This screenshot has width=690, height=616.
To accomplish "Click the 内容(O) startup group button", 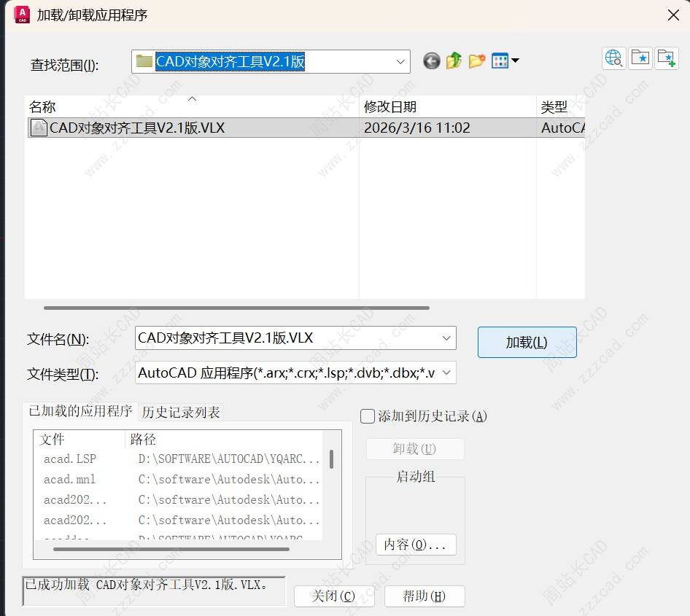I will (x=415, y=544).
